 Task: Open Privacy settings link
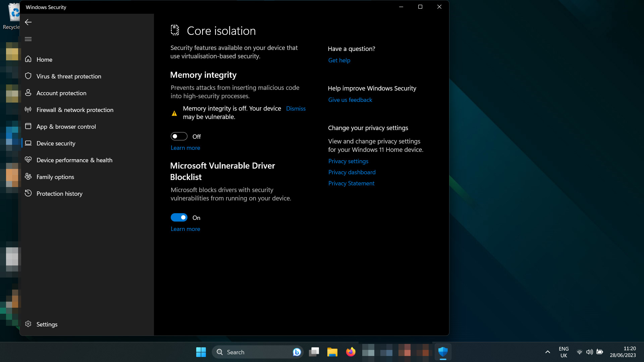[x=348, y=161]
